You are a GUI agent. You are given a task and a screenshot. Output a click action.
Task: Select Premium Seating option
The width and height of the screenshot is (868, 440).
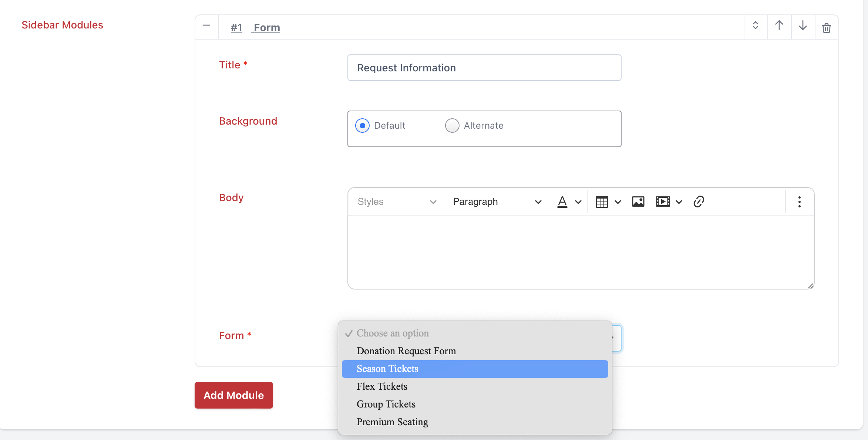pyautogui.click(x=475, y=422)
